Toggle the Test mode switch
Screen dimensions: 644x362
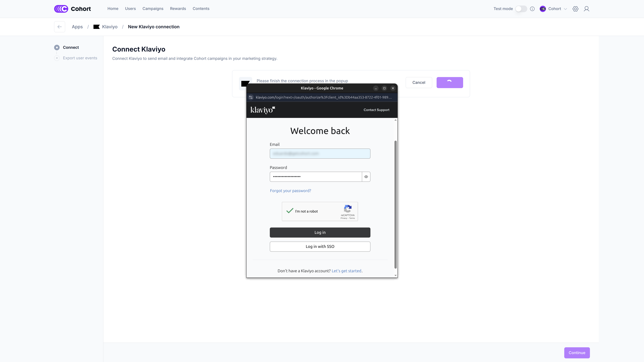tap(521, 9)
